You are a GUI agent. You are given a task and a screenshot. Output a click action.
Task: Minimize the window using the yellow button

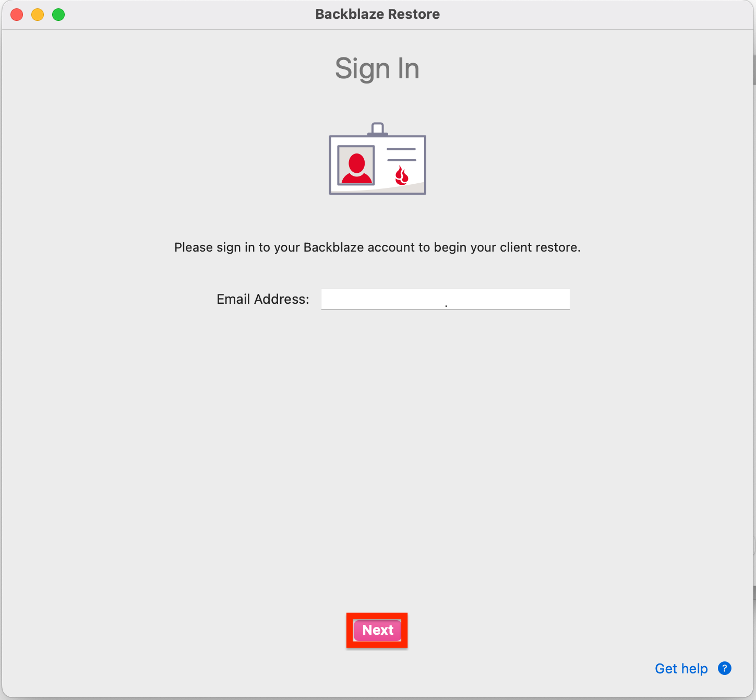pyautogui.click(x=38, y=15)
